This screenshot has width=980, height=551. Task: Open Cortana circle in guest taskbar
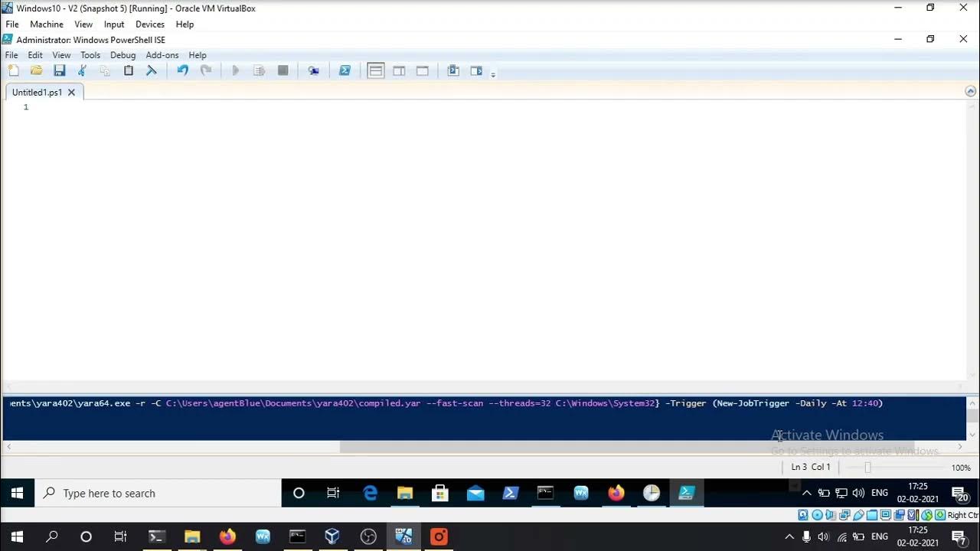click(299, 494)
